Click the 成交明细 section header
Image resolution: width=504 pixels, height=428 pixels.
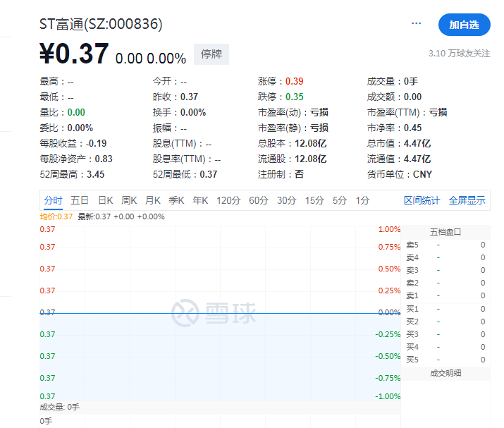(x=445, y=372)
